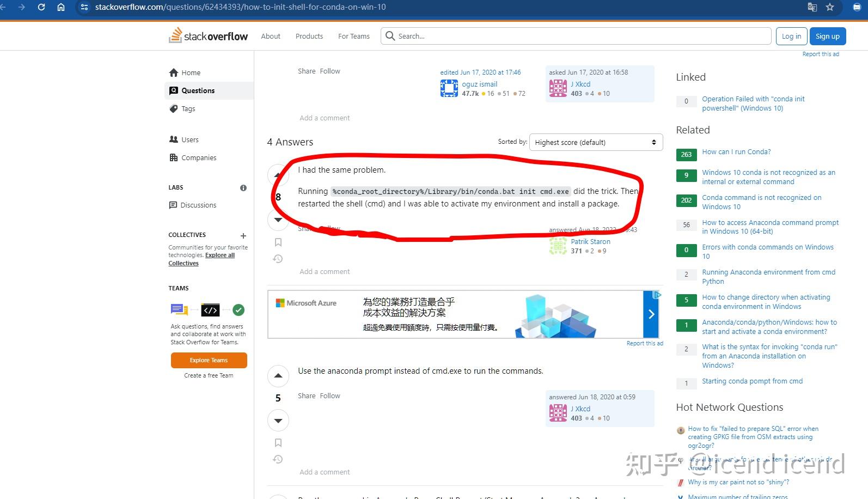
Task: Open hot question about failed to prepare SQL
Action: pyautogui.click(x=753, y=437)
